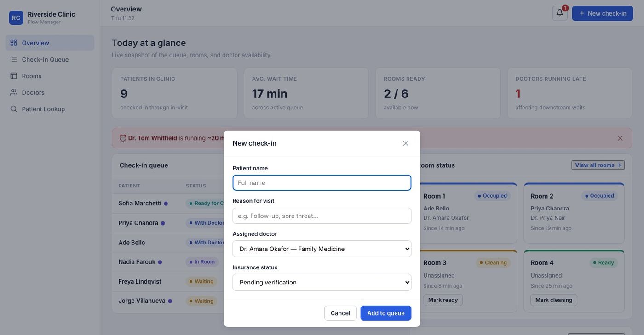Image resolution: width=644 pixels, height=335 pixels.
Task: Open Rooms in sidebar
Action: point(50,76)
